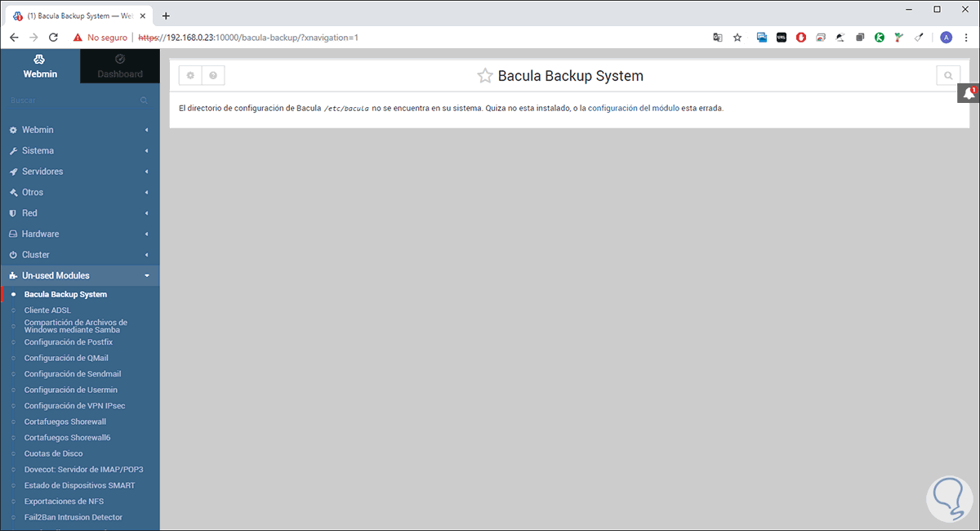This screenshot has height=531, width=980.
Task: Open Configuración de VPN IPsec module
Action: tap(74, 406)
